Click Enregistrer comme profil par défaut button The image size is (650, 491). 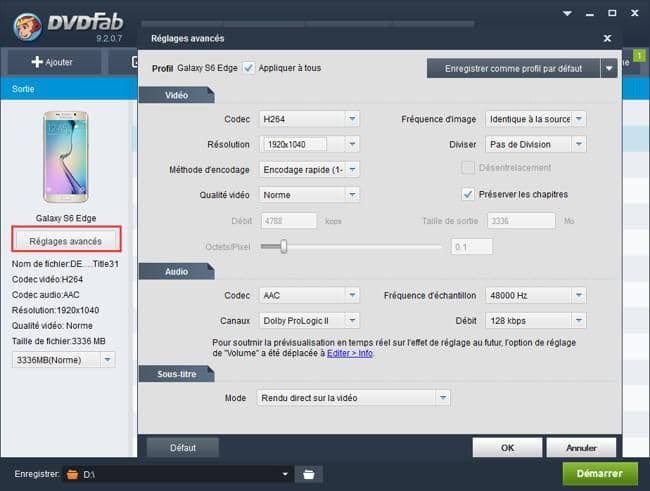pos(513,68)
